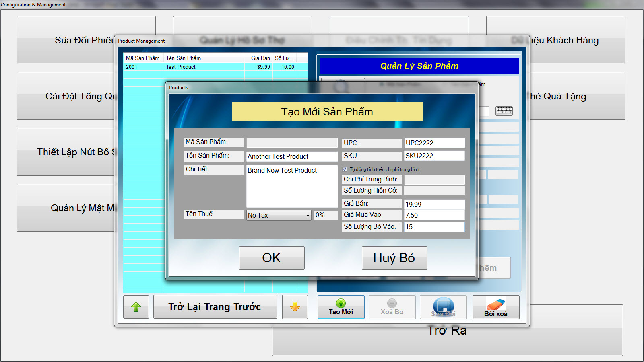644x362 pixels.
Task: Click the Bôi xoá eraser icon
Action: tap(495, 304)
